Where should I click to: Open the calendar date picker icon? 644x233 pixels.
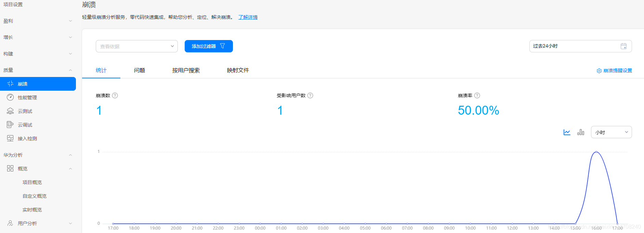point(623,46)
